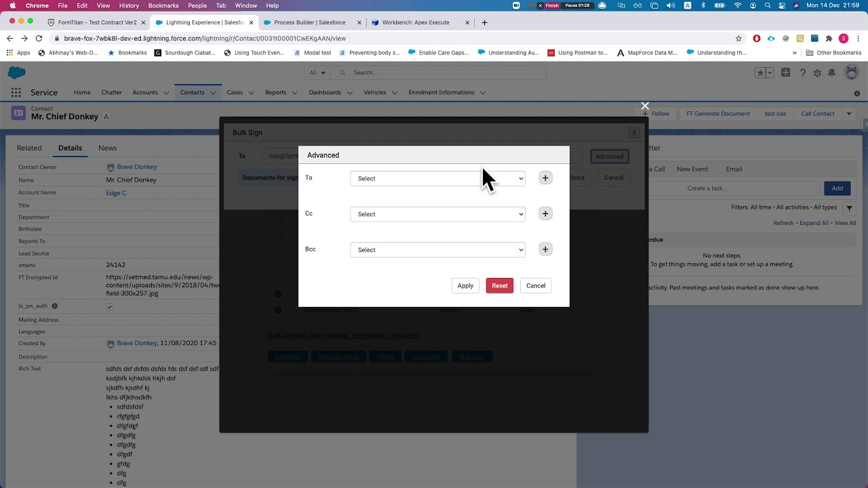Open the Cc Select dropdown
The height and width of the screenshot is (488, 868).
[437, 214]
